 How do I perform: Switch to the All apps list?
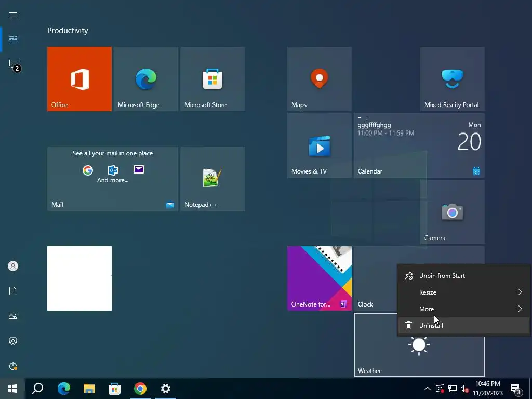coord(13,64)
